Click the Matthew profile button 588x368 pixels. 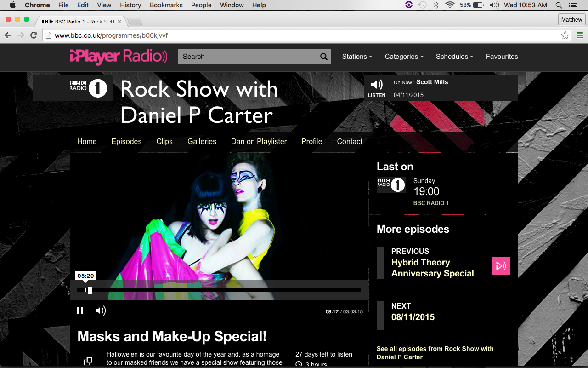(571, 19)
